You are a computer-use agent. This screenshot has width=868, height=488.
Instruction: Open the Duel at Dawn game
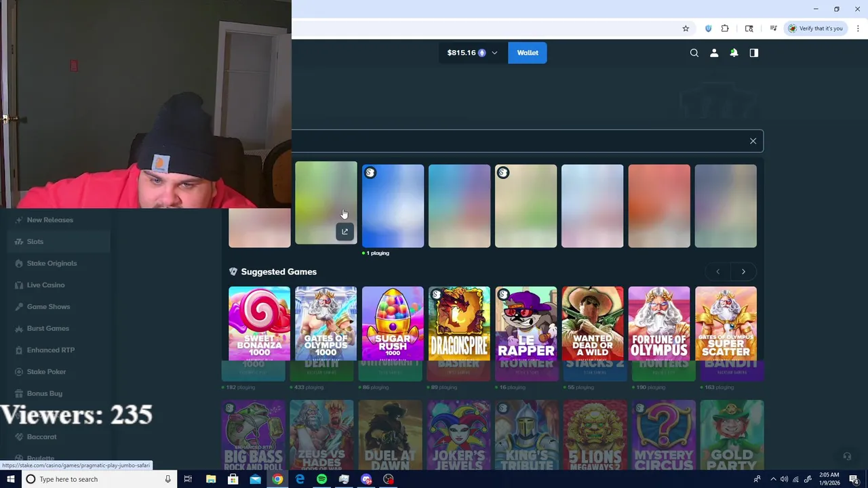click(x=390, y=435)
